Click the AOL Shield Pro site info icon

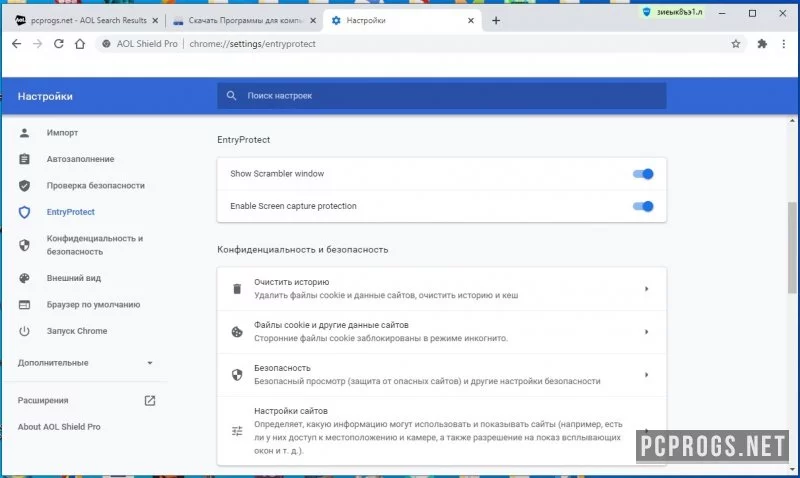click(x=106, y=44)
